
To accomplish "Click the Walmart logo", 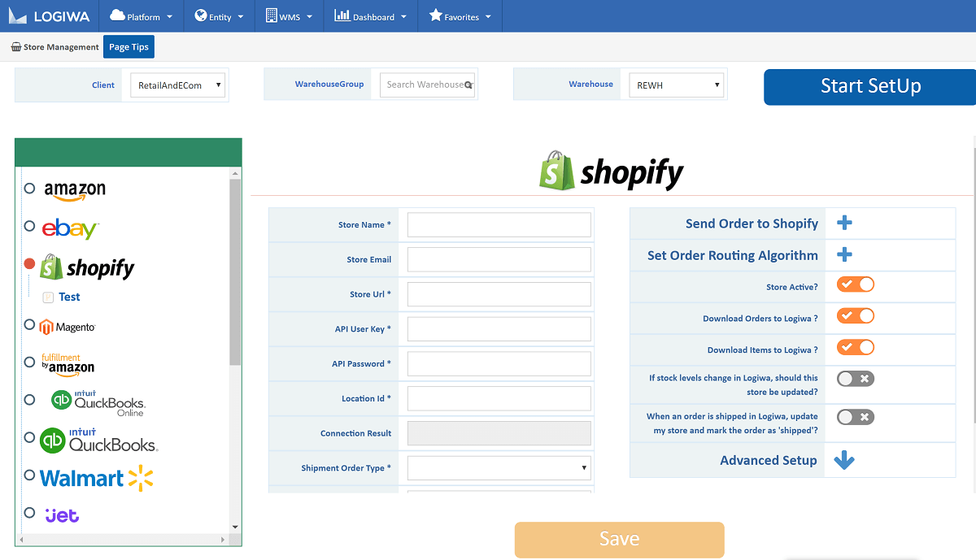I will [x=97, y=478].
